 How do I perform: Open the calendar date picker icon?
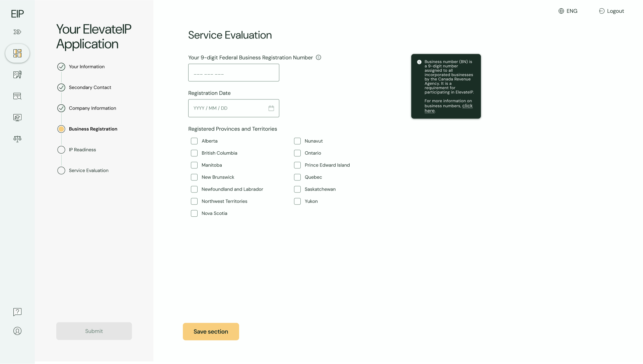(x=271, y=108)
